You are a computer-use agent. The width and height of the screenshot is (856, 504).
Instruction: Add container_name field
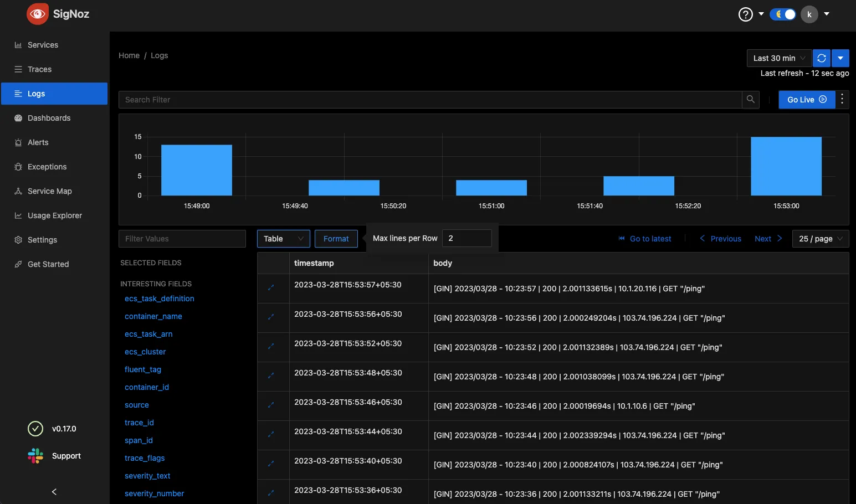click(x=153, y=316)
